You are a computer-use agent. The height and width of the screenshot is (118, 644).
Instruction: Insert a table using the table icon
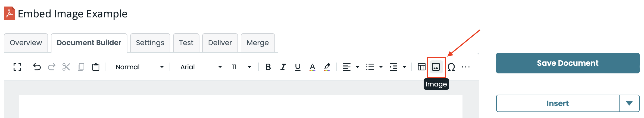tap(421, 67)
